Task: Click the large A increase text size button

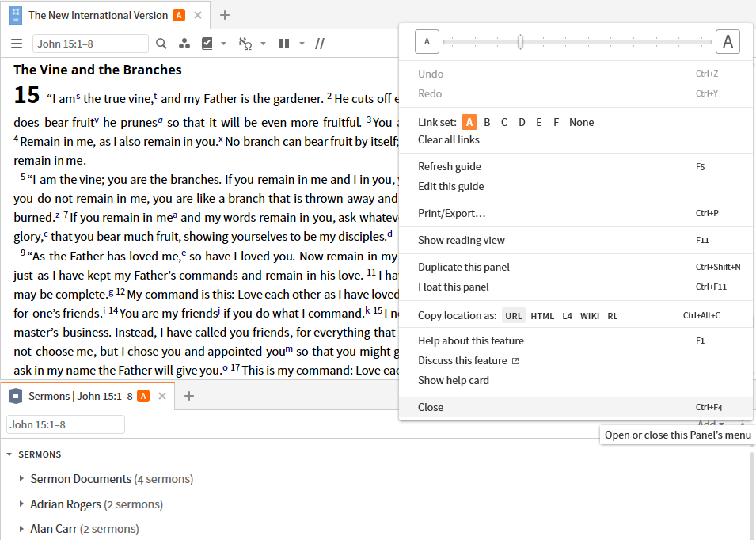Action: [x=728, y=41]
